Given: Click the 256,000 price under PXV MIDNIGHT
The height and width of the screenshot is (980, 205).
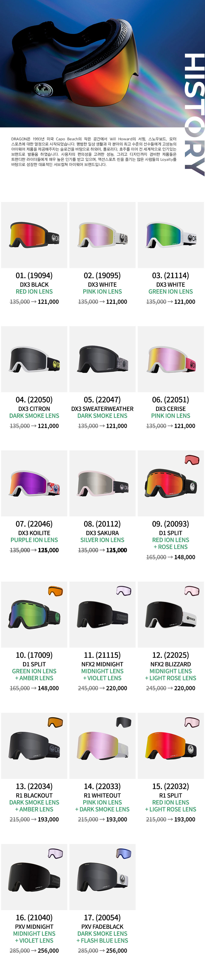Looking at the screenshot, I should point(48,950).
